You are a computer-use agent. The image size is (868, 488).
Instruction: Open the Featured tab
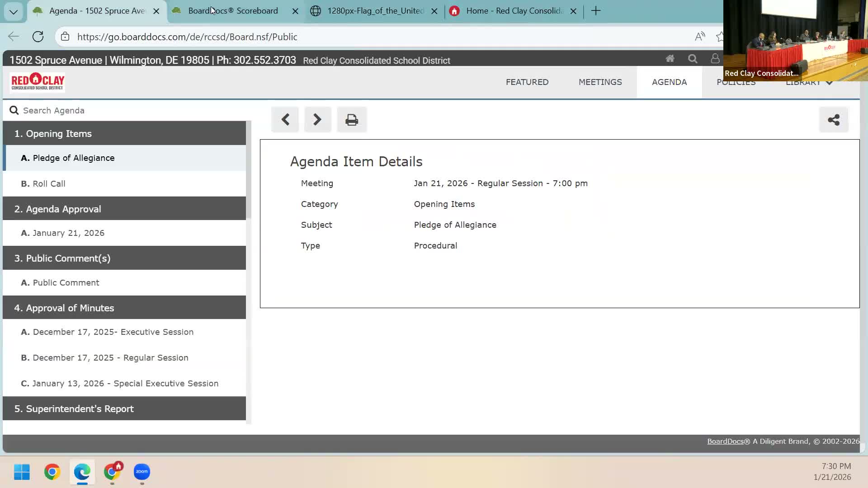tap(527, 82)
